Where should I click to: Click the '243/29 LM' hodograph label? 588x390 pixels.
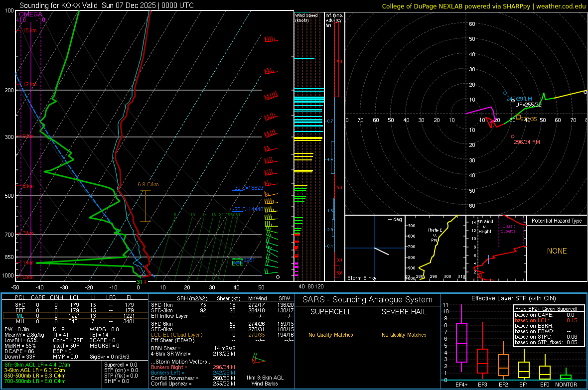[x=519, y=99]
